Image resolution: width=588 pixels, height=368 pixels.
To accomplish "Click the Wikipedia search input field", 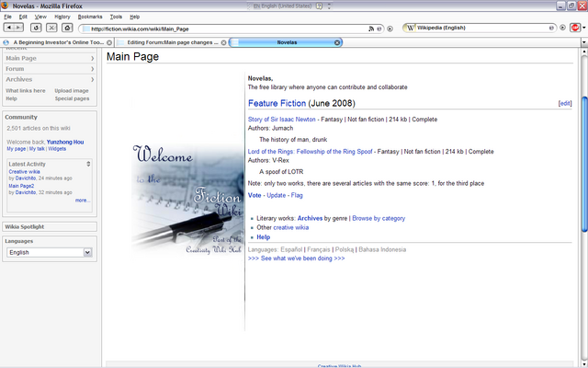I will pyautogui.click(x=481, y=28).
